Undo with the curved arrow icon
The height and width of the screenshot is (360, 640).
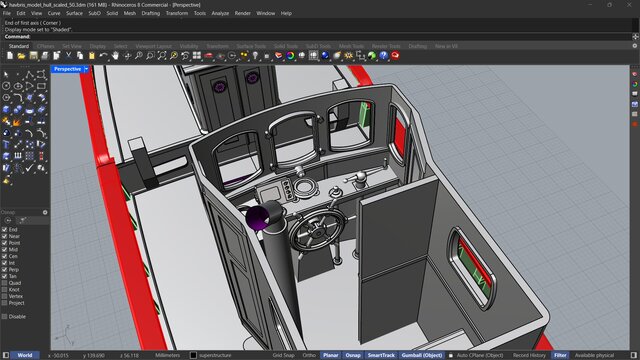coord(103,56)
